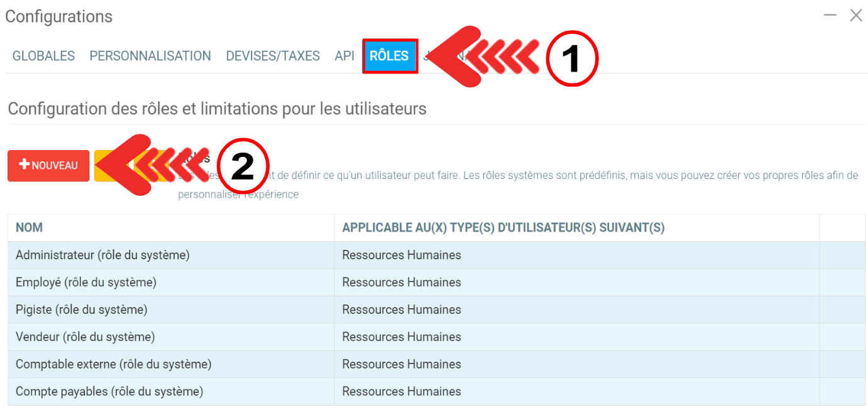Open the Comptable externe role
Image resolution: width=868 pixels, height=410 pixels.
click(x=113, y=364)
